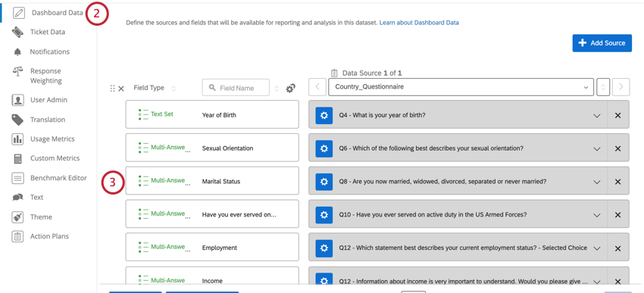The height and width of the screenshot is (293, 644).
Task: Change field type for Have you ever served on...
Action: (x=164, y=214)
